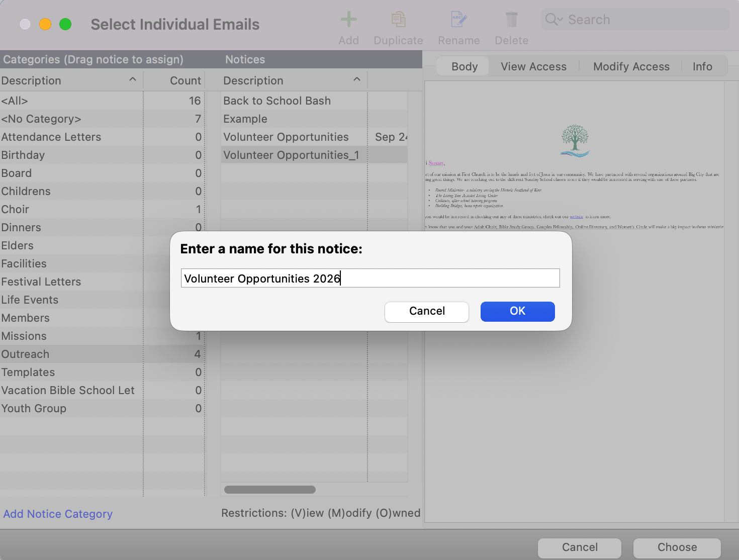The image size is (739, 560).
Task: Select the Members category
Action: click(x=85, y=318)
